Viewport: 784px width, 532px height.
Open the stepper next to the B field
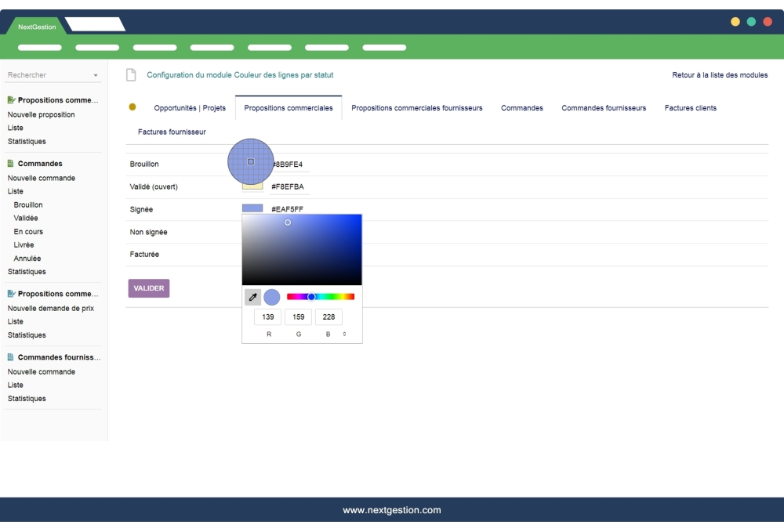pyautogui.click(x=343, y=333)
